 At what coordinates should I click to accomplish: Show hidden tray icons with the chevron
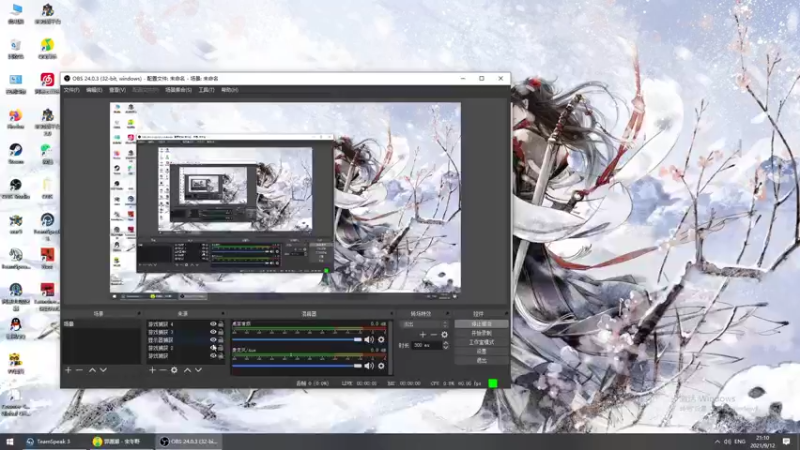click(x=717, y=441)
